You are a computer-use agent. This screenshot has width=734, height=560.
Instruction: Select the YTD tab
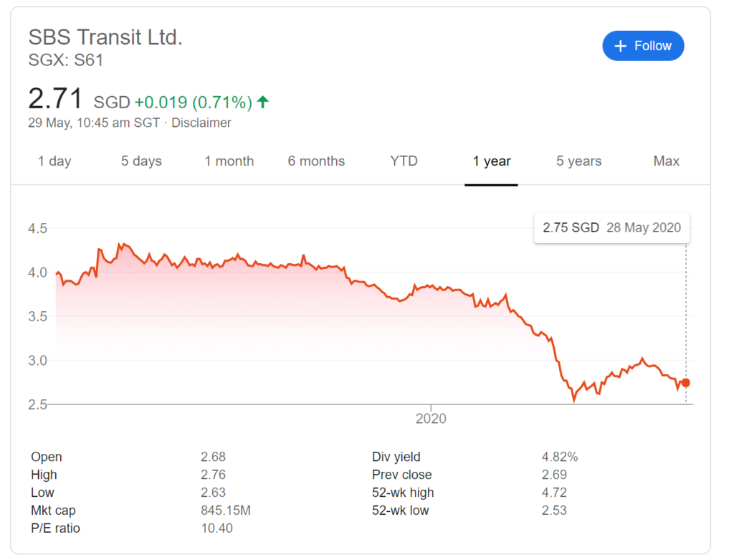[x=404, y=161]
